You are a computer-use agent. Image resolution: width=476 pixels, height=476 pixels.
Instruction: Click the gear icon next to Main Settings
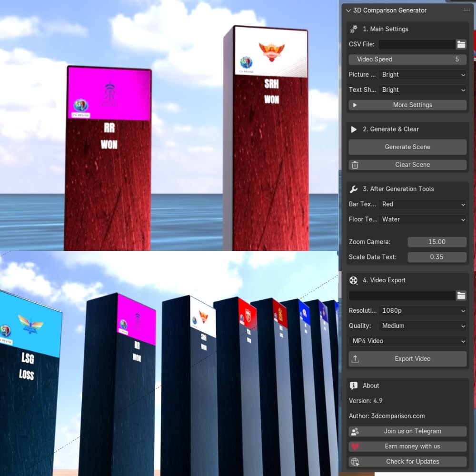point(353,29)
